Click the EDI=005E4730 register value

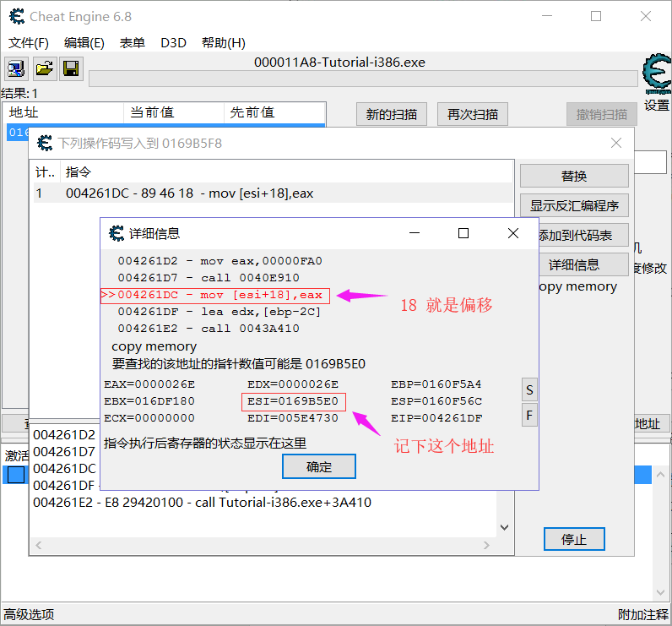point(293,417)
